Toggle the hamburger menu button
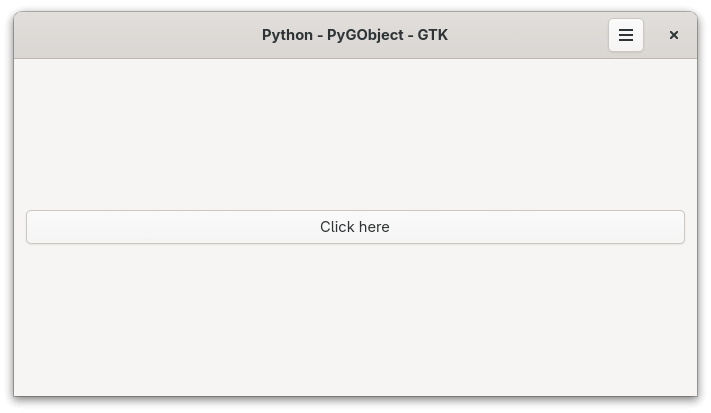711x413 pixels. (x=626, y=35)
